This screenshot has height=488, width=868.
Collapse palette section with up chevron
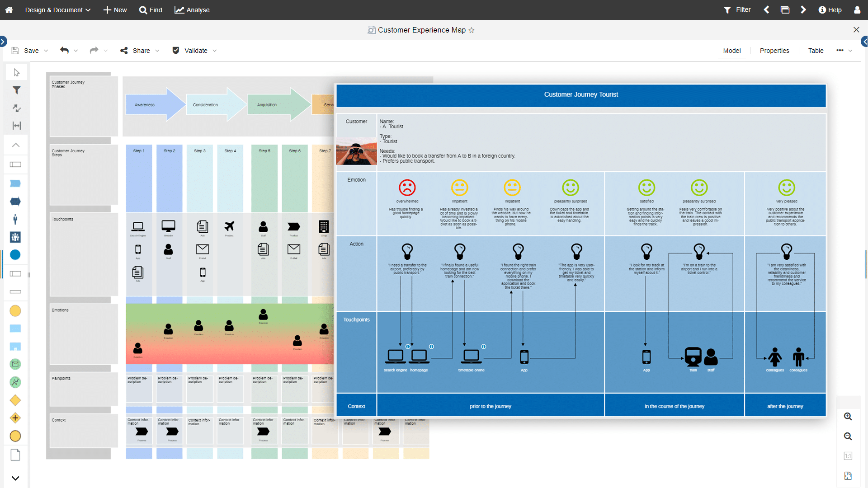click(16, 145)
